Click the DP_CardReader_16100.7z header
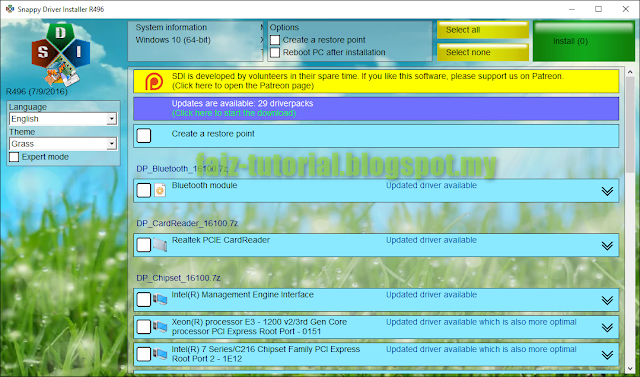The width and height of the screenshot is (640, 377). tap(187, 224)
